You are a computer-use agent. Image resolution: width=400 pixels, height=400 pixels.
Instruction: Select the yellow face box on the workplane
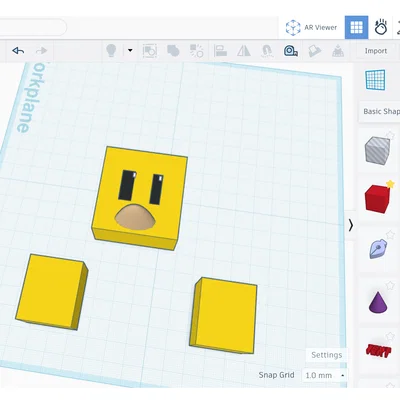(140, 198)
